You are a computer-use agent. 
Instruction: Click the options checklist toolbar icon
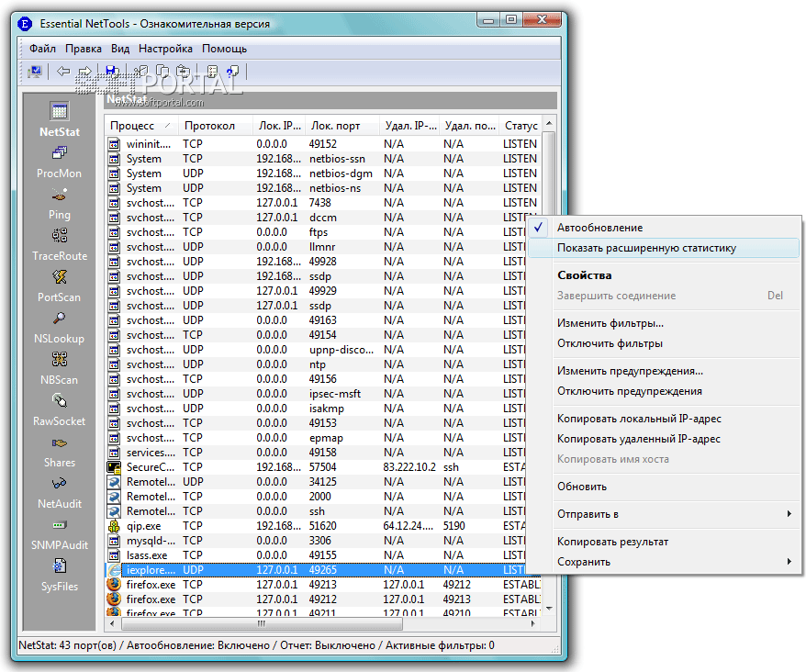point(212,72)
